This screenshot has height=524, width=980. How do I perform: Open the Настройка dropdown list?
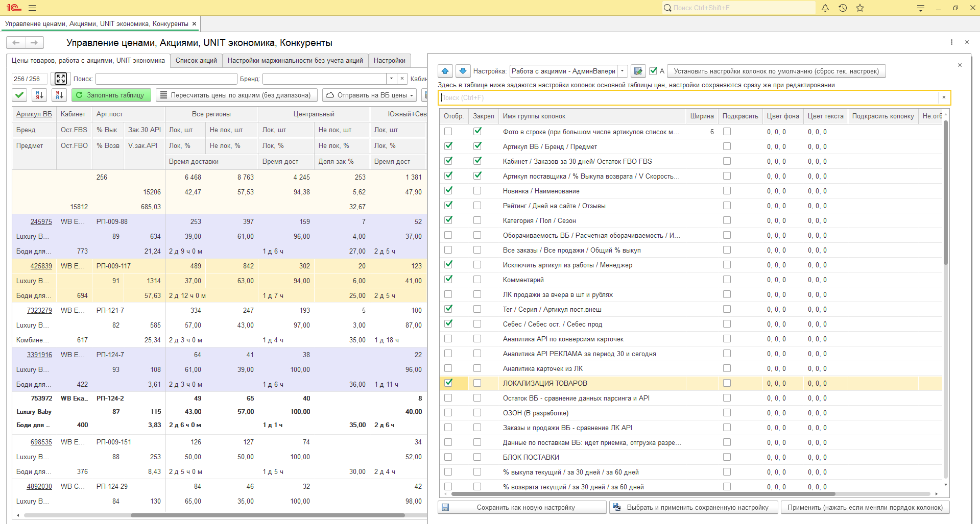click(x=622, y=71)
